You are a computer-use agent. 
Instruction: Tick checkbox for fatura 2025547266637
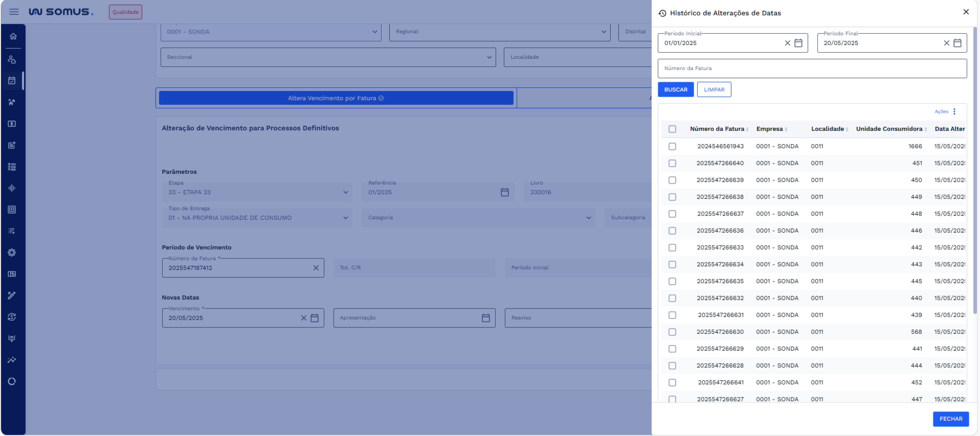[x=672, y=214]
